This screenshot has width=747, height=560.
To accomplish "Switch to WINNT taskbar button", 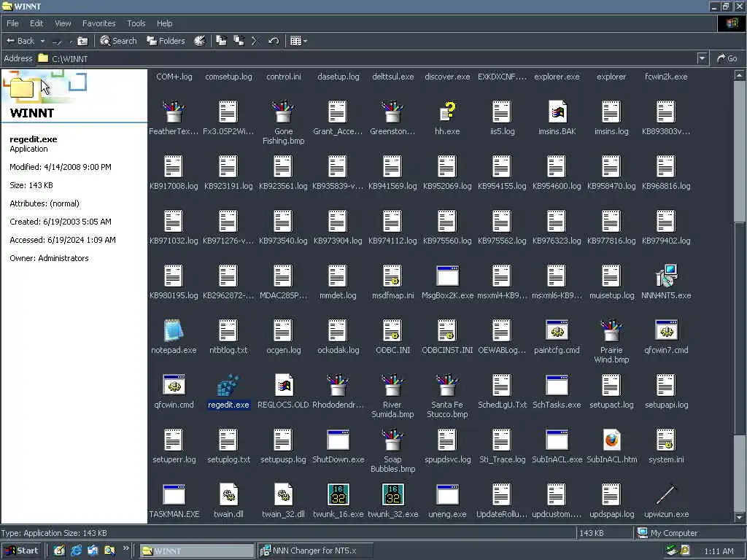I will [197, 551].
